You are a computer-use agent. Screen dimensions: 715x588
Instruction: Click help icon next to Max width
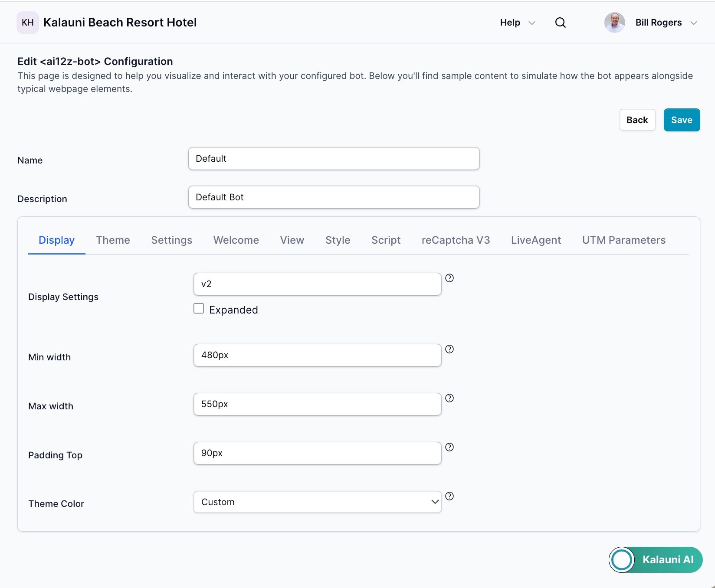pyautogui.click(x=449, y=398)
